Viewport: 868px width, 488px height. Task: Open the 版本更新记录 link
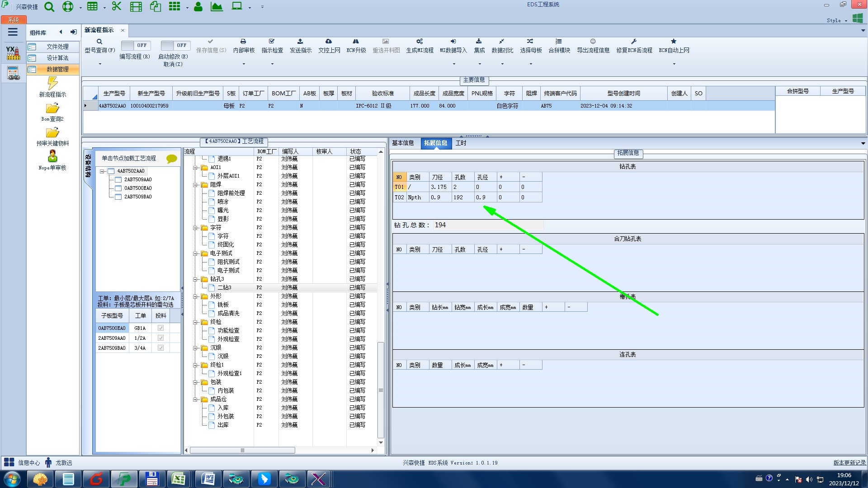click(849, 463)
